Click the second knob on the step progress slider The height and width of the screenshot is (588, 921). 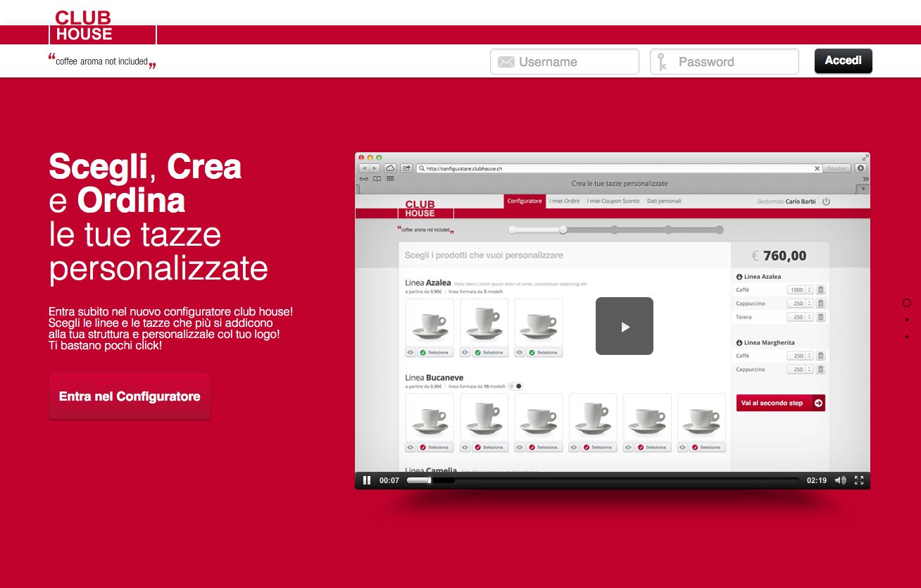point(563,230)
